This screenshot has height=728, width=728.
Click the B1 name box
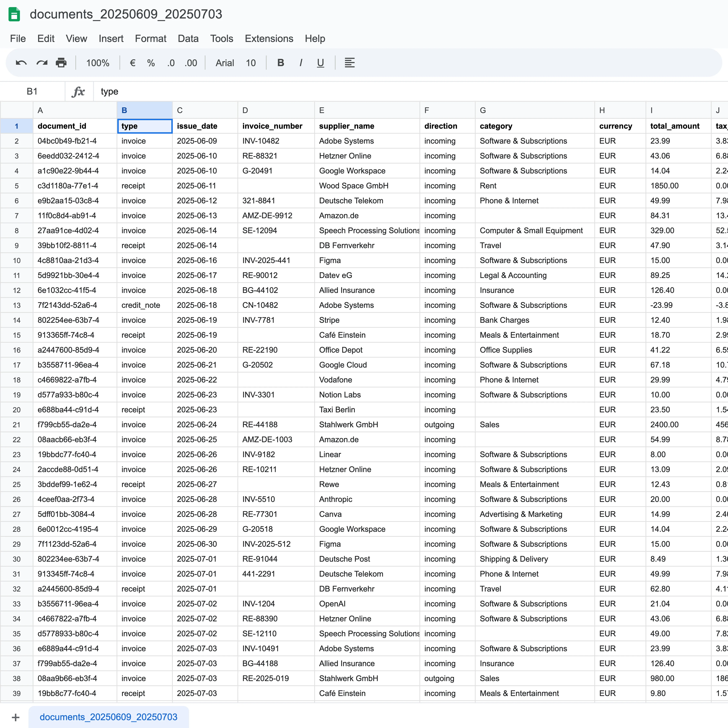coord(32,92)
